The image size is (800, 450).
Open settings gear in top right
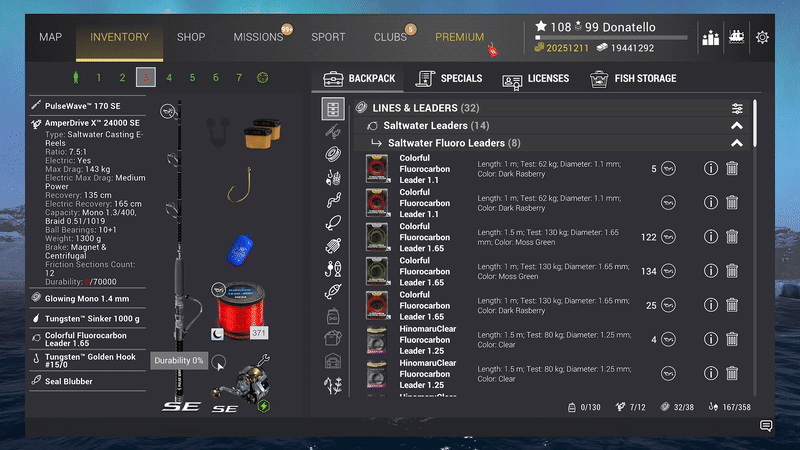click(x=763, y=38)
